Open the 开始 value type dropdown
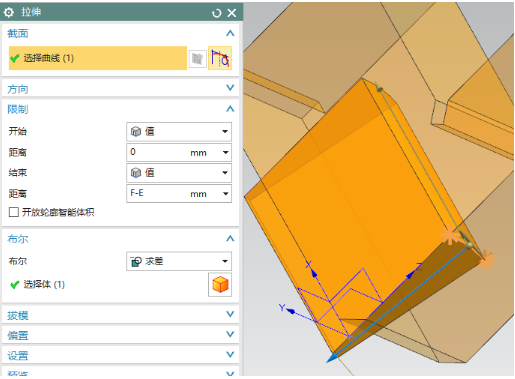Image resolution: width=515 pixels, height=379 pixels. [x=179, y=132]
